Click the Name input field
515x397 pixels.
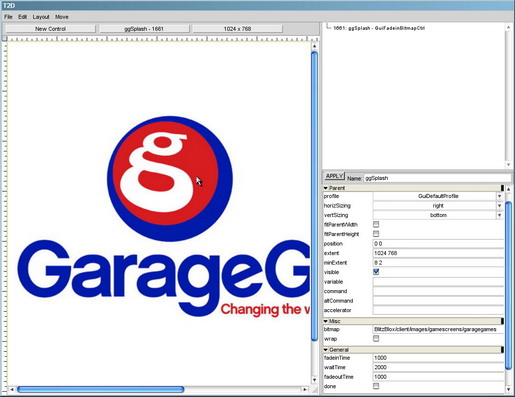click(437, 178)
